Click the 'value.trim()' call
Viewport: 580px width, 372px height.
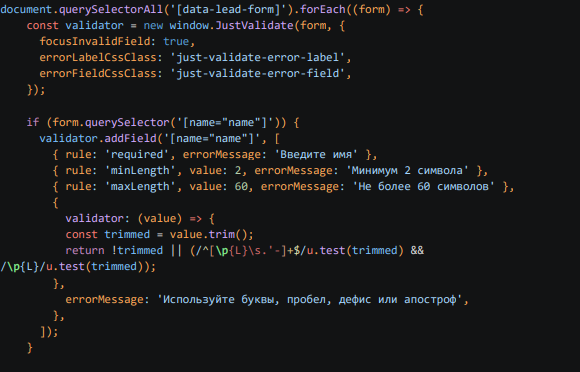209,234
